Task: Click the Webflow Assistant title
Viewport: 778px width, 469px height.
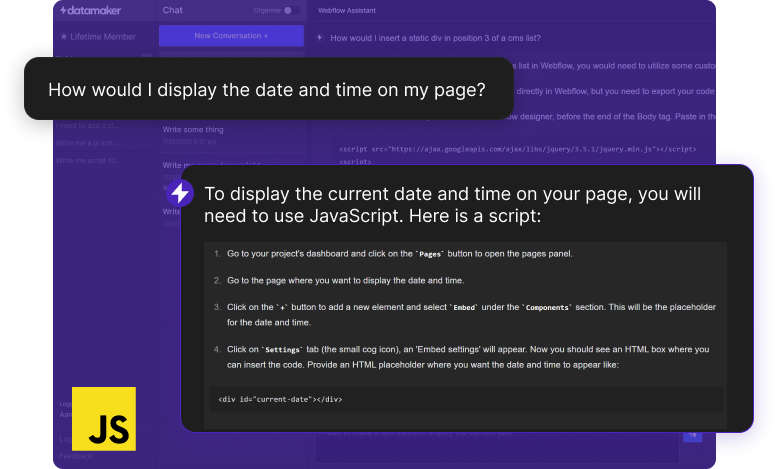Action: click(347, 10)
